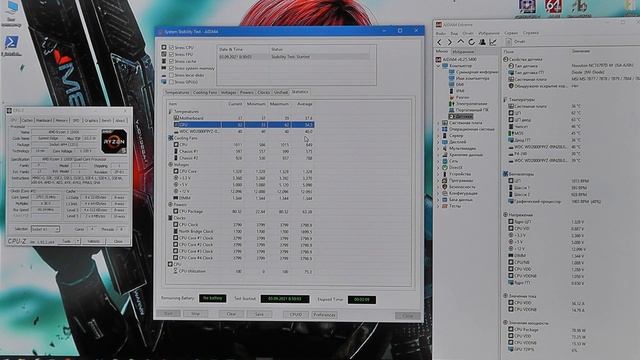Viewport: 640px width, 360px height.
Task: Open the Caches tab in CPU-Z
Action: [x=27, y=120]
